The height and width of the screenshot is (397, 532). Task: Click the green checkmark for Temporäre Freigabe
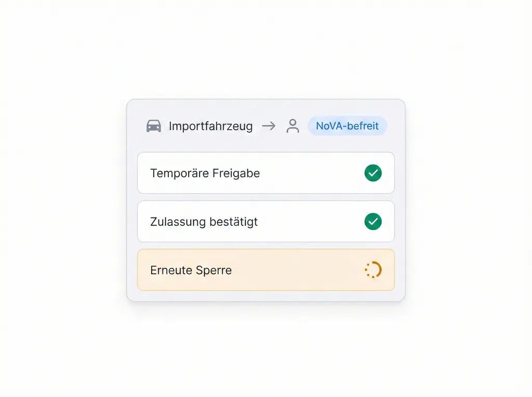(x=373, y=173)
